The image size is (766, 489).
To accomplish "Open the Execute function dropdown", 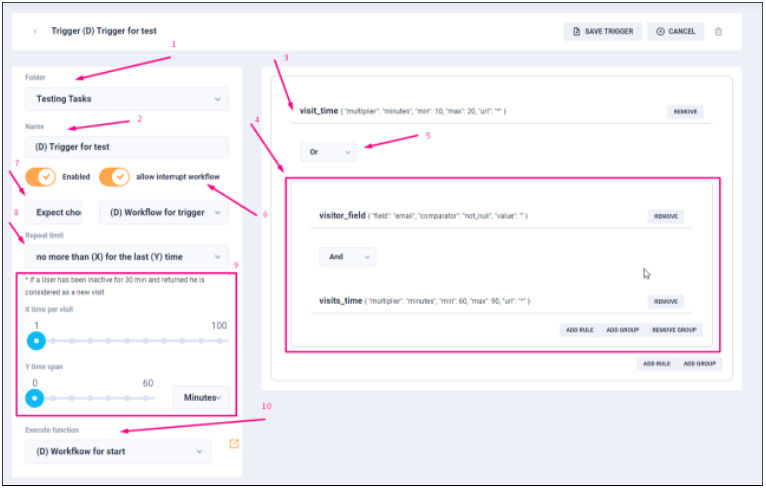I will [117, 451].
